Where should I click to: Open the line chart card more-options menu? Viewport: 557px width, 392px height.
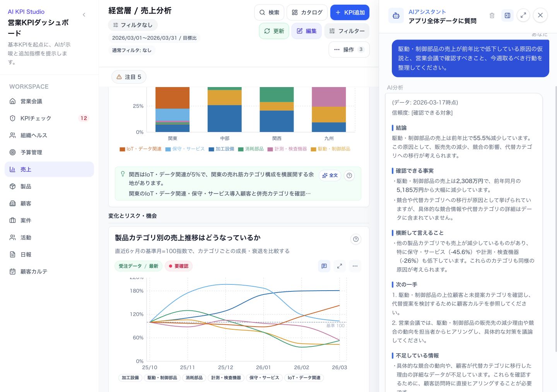tap(355, 266)
